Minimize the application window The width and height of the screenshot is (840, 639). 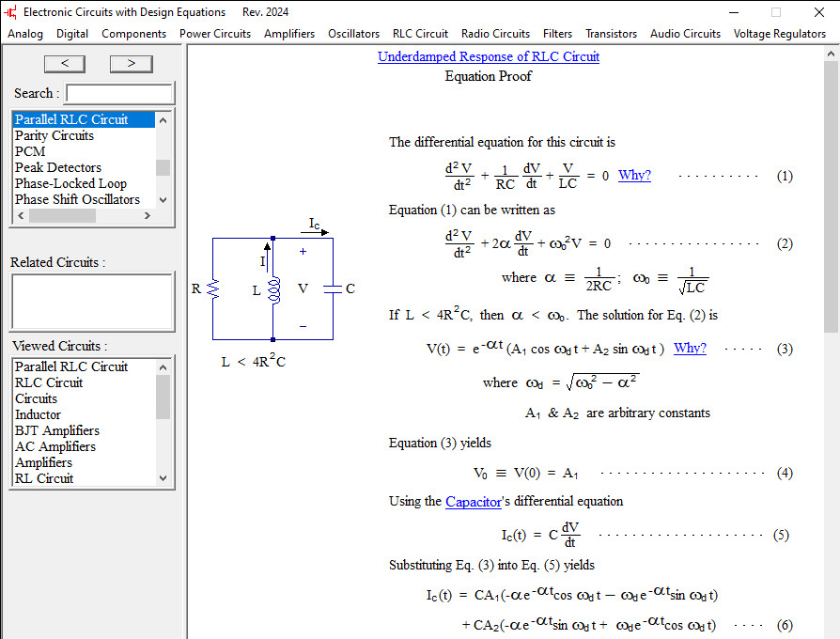click(734, 12)
